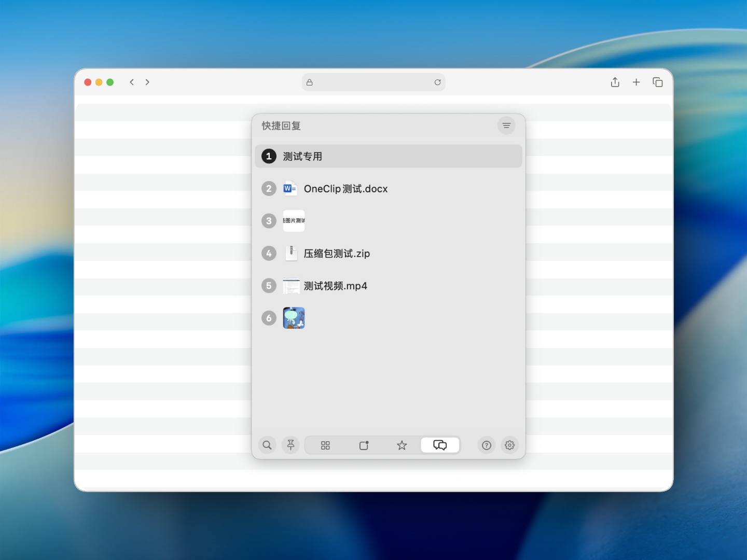747x560 pixels.
Task: Reload the page with the refresh icon
Action: click(x=437, y=82)
